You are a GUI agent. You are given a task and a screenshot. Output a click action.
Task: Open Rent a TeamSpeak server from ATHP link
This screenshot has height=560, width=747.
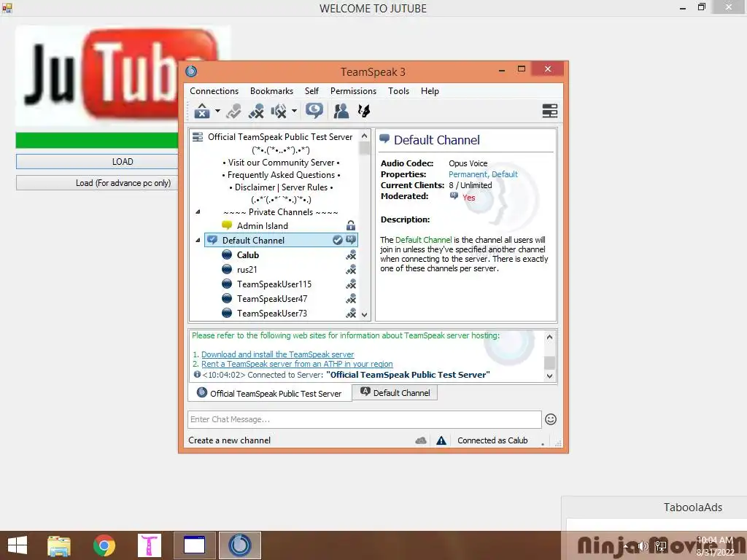298,365
